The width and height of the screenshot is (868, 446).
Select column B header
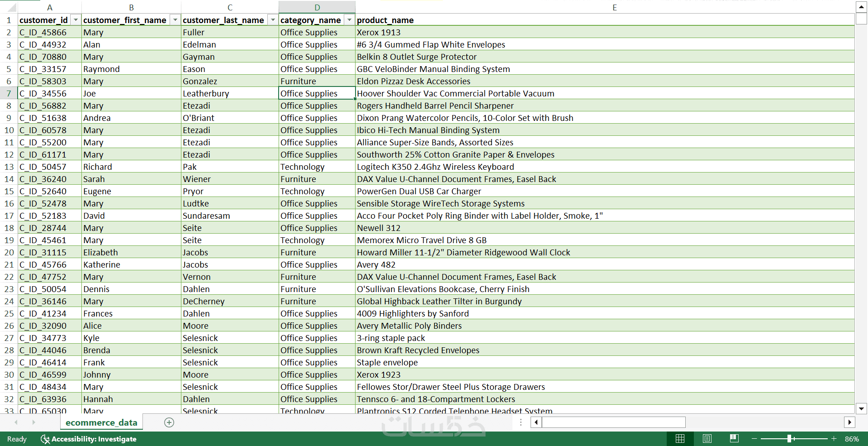tap(131, 7)
